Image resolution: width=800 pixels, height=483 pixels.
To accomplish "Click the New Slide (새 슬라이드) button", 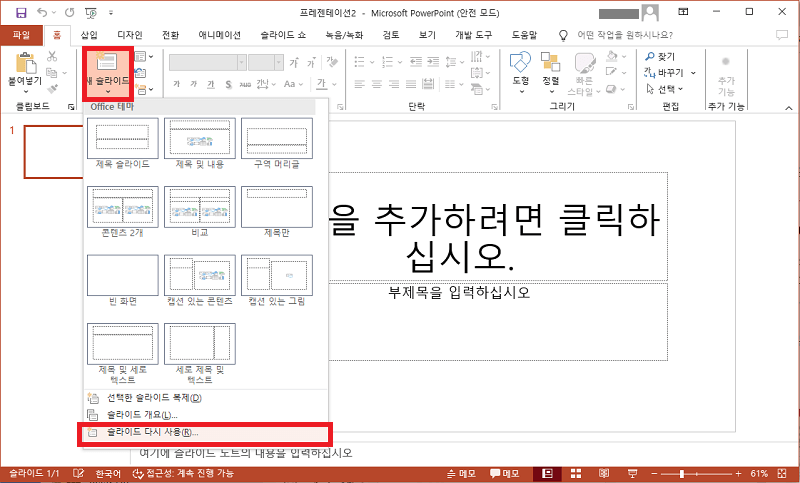I will coord(108,73).
